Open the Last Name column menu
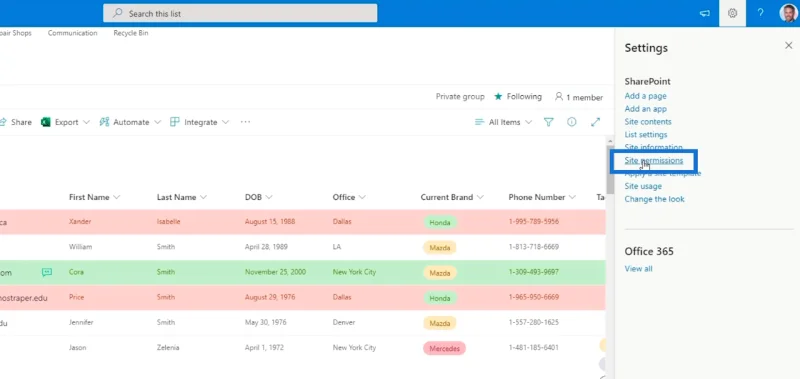 [x=204, y=197]
